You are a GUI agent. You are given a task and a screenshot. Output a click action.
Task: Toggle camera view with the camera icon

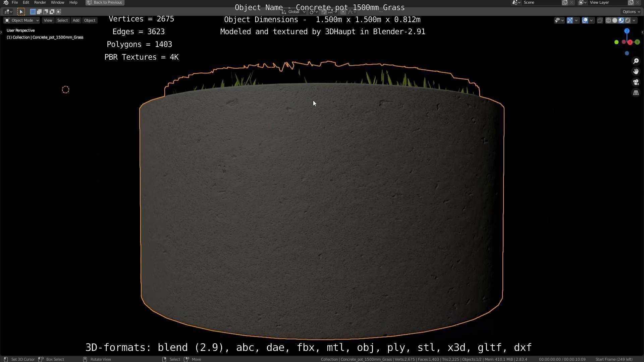click(x=636, y=82)
